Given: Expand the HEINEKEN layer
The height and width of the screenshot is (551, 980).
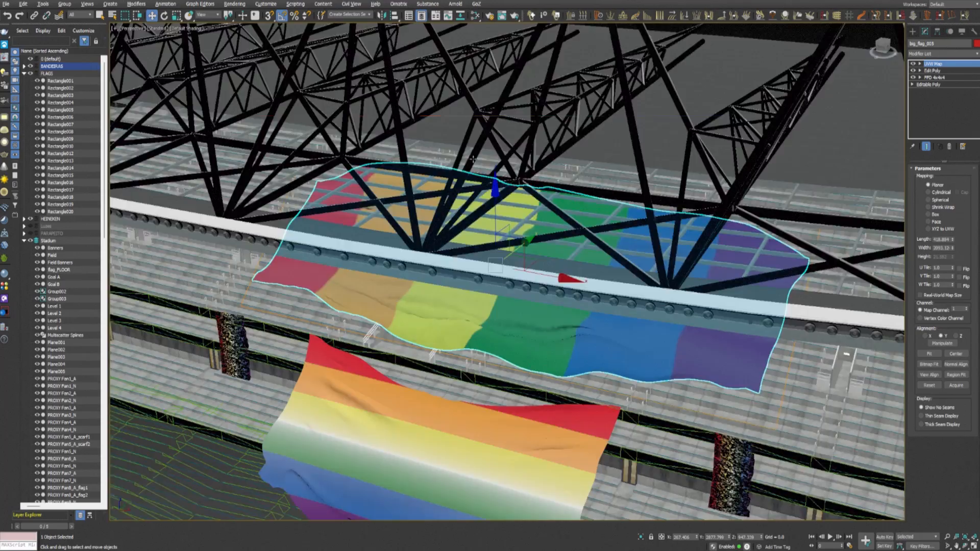Looking at the screenshot, I should point(24,219).
